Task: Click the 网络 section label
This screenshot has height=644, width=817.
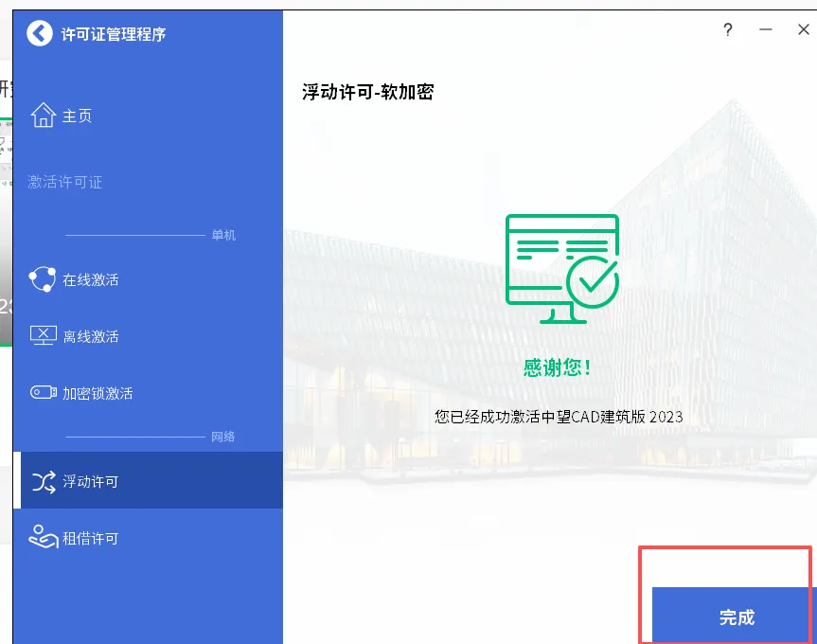Action: 223,437
